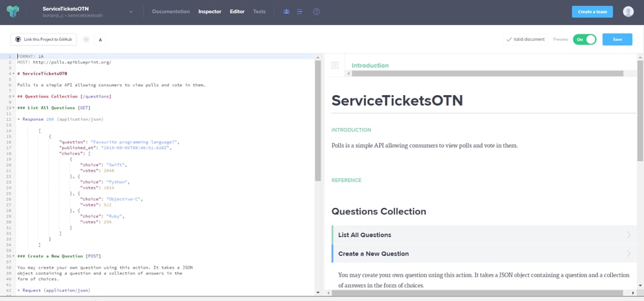Click the preview table of contents icon

[x=335, y=65]
